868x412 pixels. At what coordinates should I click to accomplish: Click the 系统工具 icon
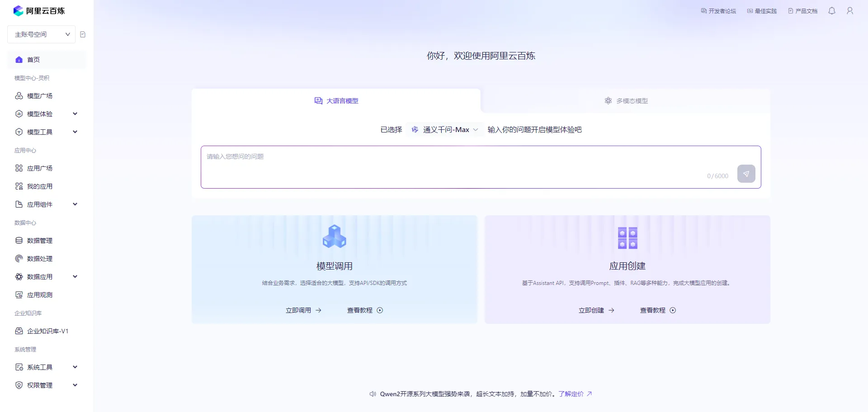(19, 367)
